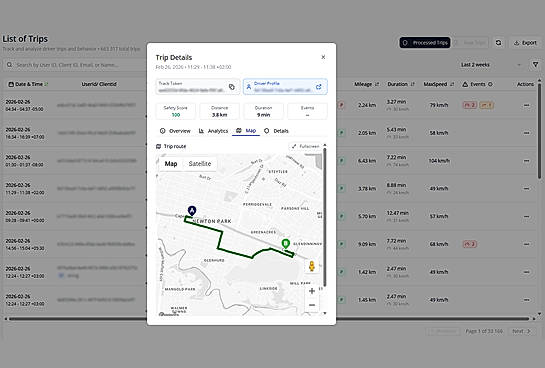The width and height of the screenshot is (545, 368).
Task: Open actions menu for the 3.78 km trip
Action: click(x=526, y=188)
